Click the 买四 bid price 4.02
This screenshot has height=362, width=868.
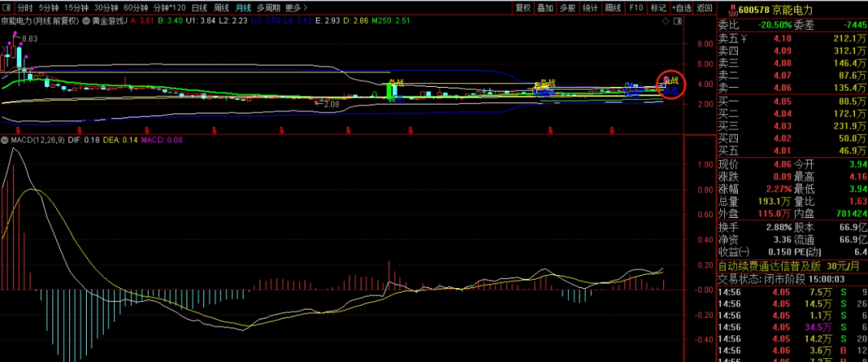pos(784,138)
